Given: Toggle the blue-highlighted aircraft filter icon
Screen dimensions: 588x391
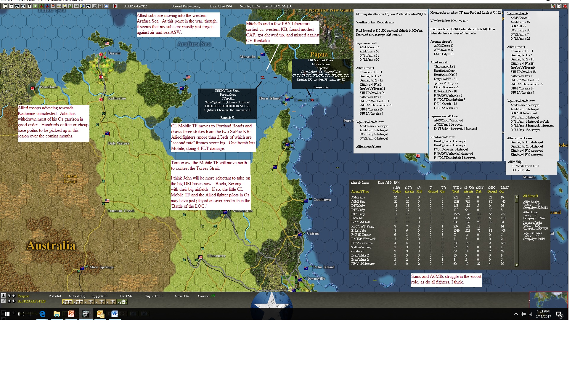Looking at the screenshot, I should click(x=47, y=6).
